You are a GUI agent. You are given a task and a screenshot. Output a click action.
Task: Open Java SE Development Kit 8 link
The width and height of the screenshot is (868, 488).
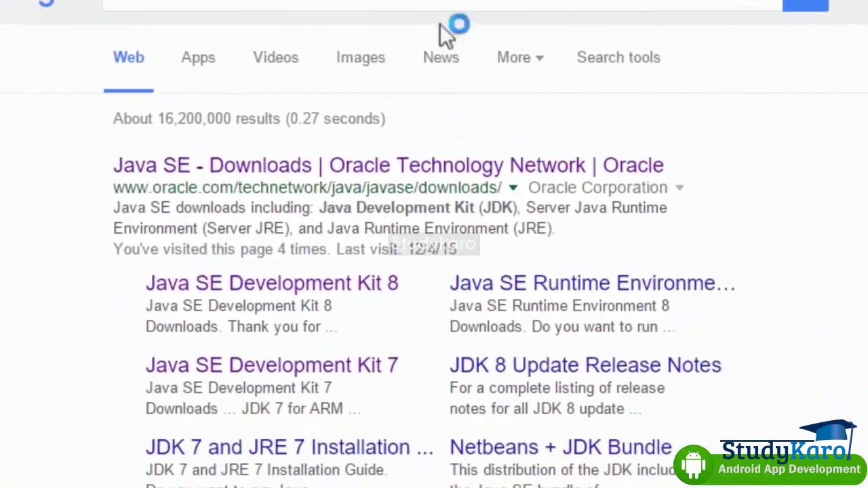[272, 283]
